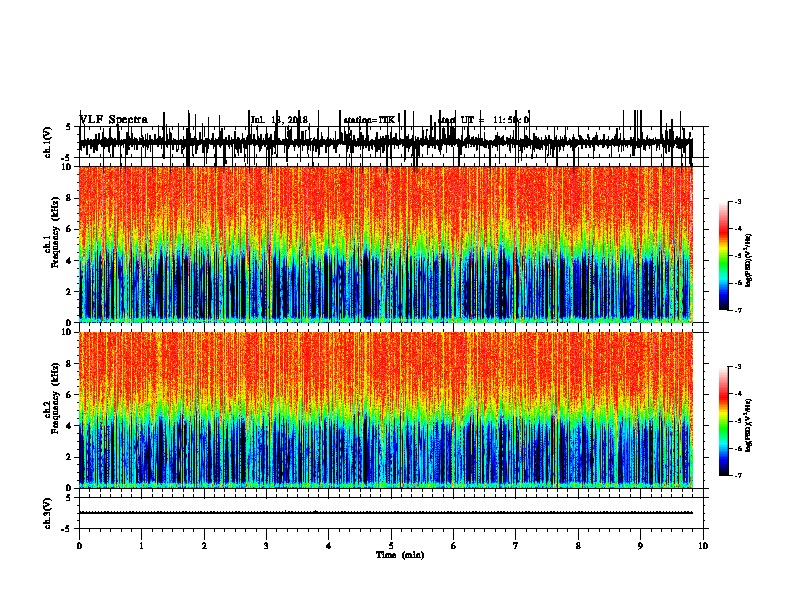This screenshot has height=612, width=792.
Task: Click time axis tick label '5'
Action: [391, 545]
